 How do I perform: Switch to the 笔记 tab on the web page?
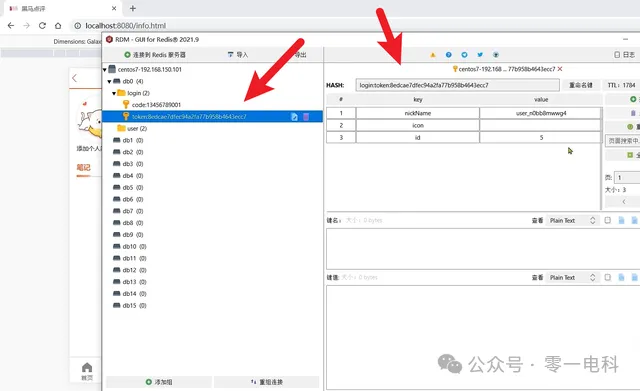pyautogui.click(x=83, y=167)
